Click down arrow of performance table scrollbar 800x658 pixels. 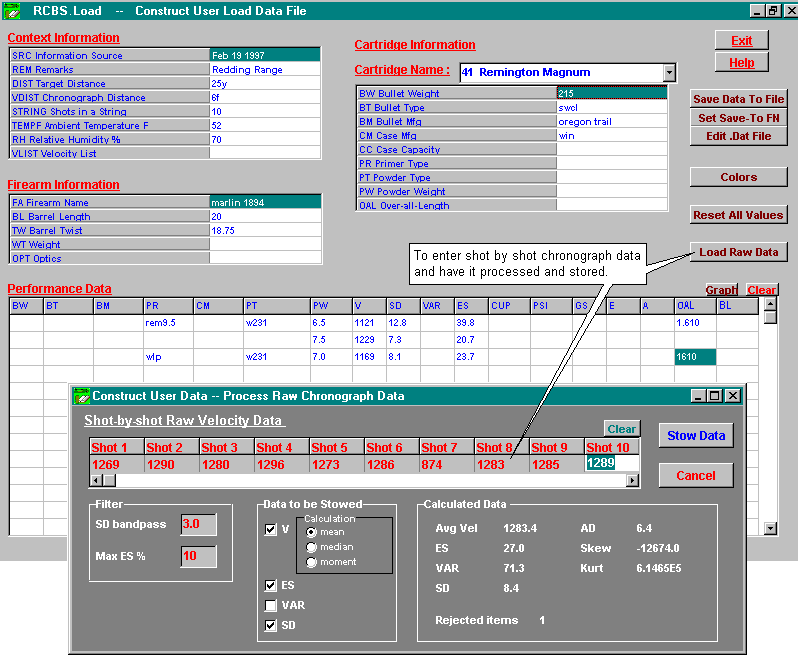(x=770, y=528)
